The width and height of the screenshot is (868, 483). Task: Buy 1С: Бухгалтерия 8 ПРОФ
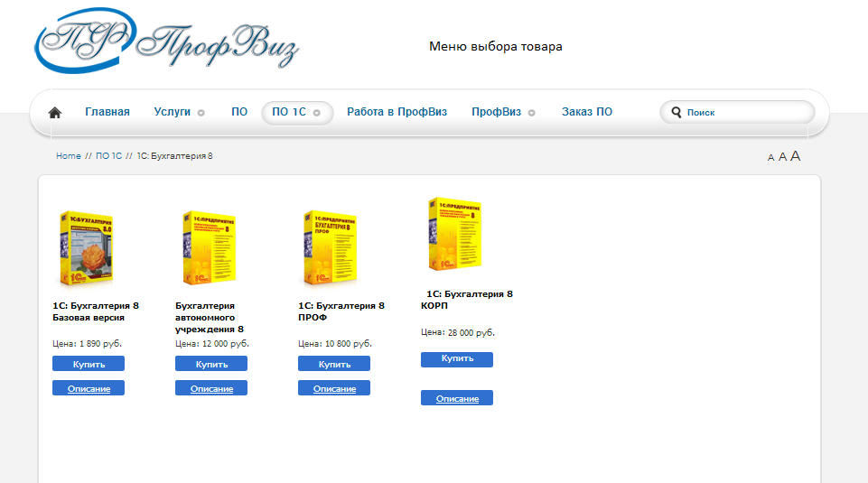tap(334, 364)
